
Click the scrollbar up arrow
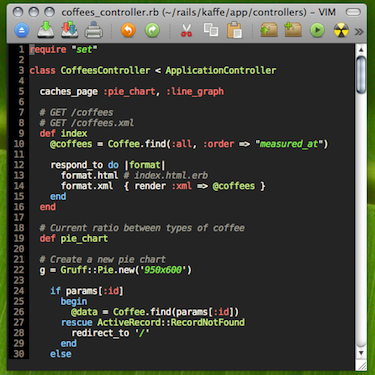pyautogui.click(x=361, y=50)
